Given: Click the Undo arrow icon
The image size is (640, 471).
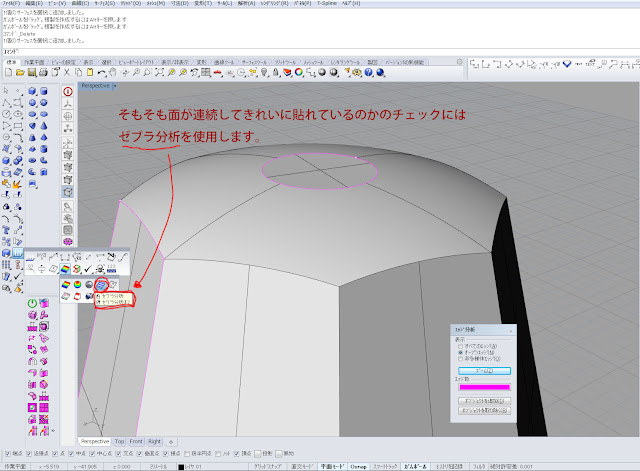Looking at the screenshot, I should click(102, 73).
